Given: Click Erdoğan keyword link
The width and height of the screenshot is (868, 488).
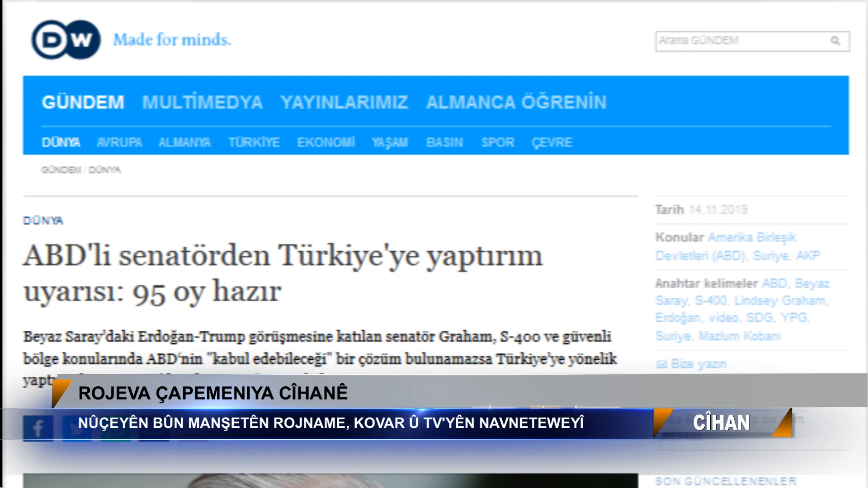Looking at the screenshot, I should coord(678,318).
